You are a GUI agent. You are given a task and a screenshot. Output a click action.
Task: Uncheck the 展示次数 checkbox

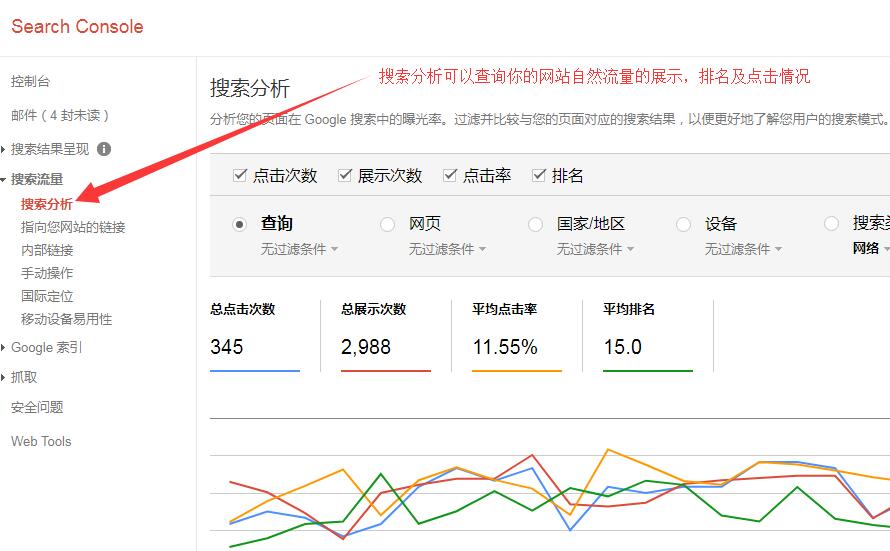coord(345,175)
